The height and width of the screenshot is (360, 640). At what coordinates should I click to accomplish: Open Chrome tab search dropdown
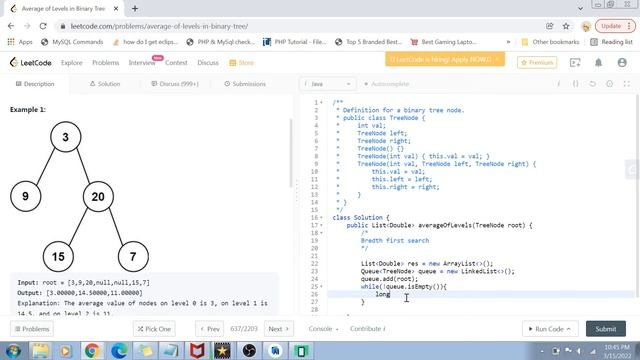coord(580,8)
